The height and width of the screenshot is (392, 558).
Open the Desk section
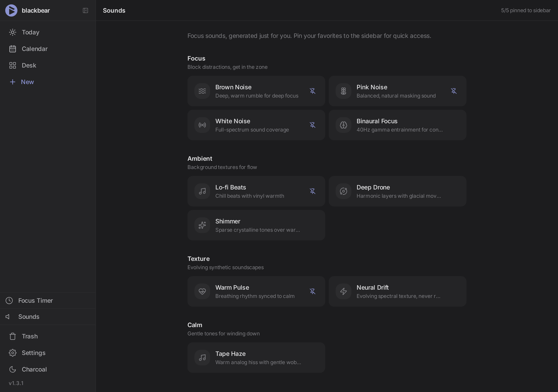tap(29, 65)
